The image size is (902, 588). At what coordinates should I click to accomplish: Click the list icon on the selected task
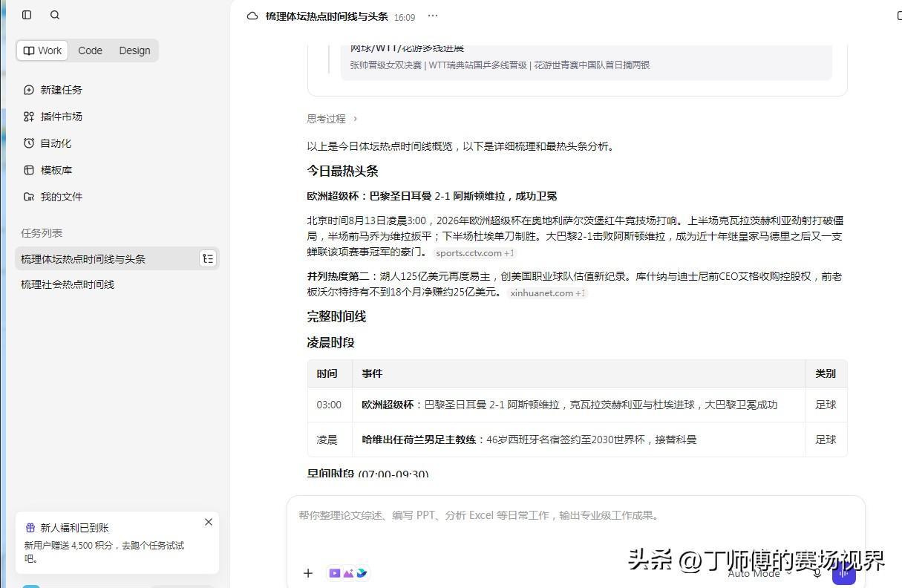[208, 258]
